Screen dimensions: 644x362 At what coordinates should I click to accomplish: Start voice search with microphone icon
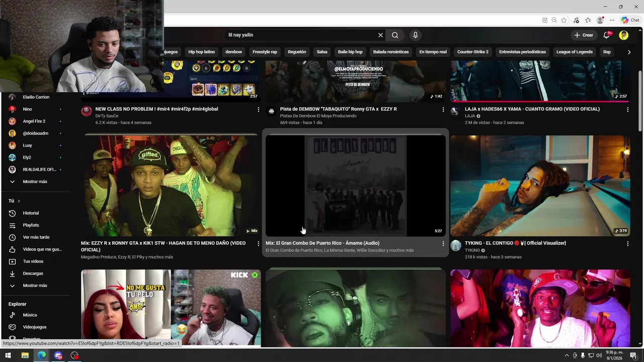[415, 35]
